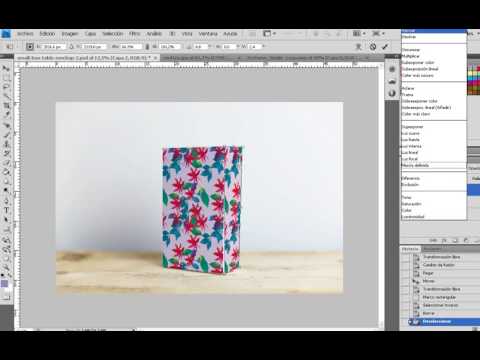Select the Pen tool
This screenshot has height=360, width=480.
click(x=6, y=201)
